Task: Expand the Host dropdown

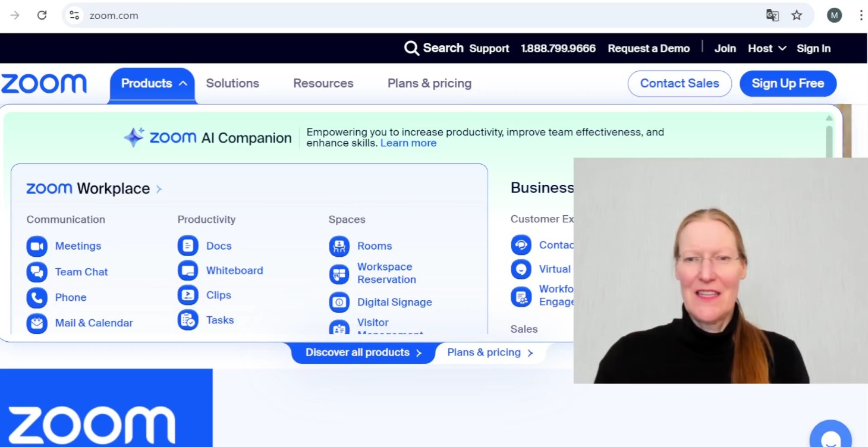Action: click(767, 49)
